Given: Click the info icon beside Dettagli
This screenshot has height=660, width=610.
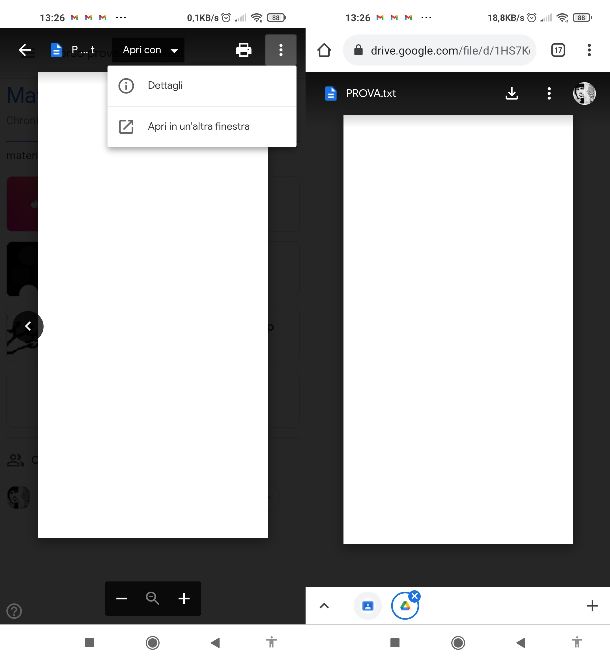Looking at the screenshot, I should [126, 86].
